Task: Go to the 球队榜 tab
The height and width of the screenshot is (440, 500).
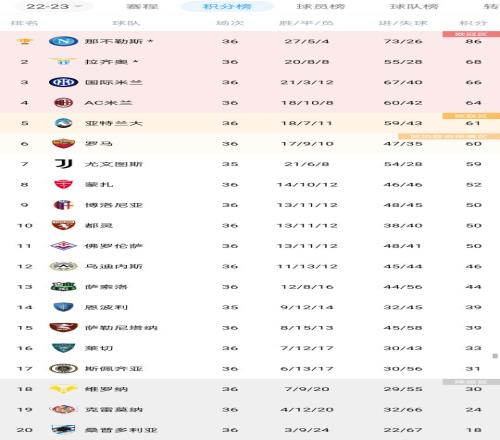Action: click(x=414, y=6)
